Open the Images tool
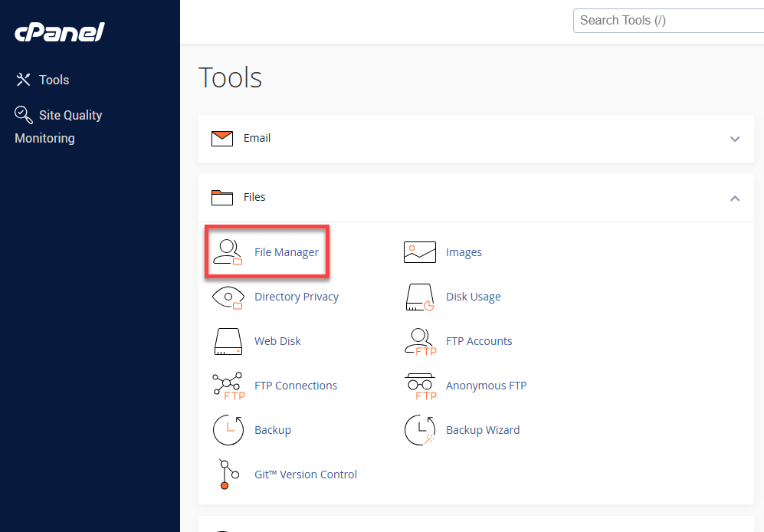This screenshot has height=532, width=764. (x=463, y=251)
